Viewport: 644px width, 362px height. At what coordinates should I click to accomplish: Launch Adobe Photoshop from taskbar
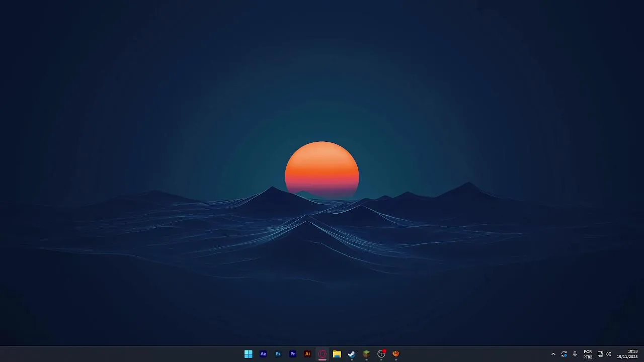278,354
